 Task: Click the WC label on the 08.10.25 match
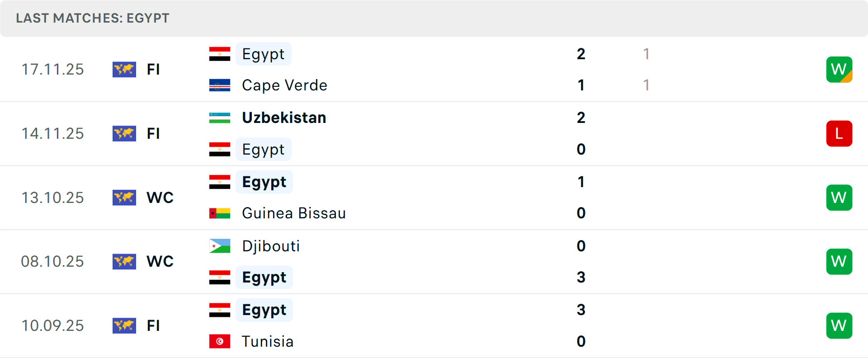pyautogui.click(x=160, y=261)
